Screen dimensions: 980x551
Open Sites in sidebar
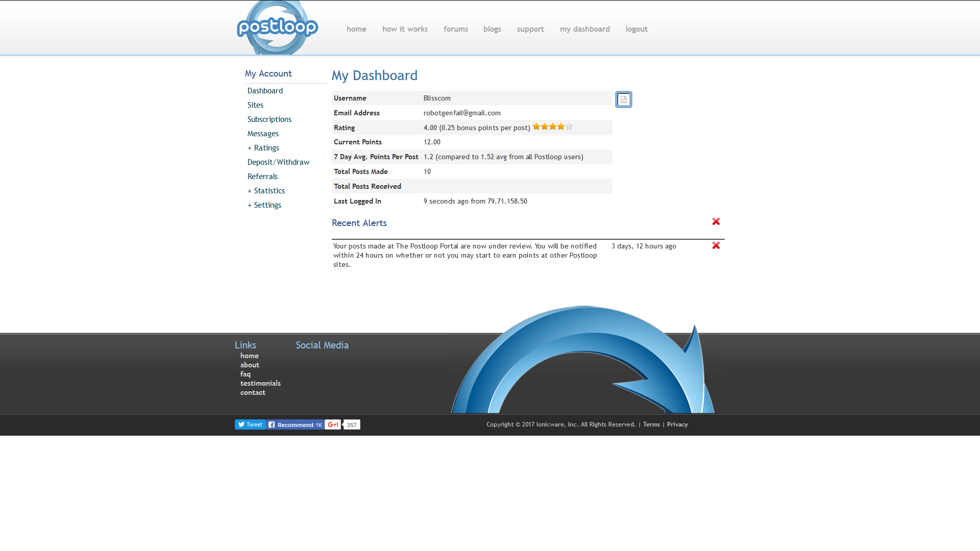click(x=255, y=105)
